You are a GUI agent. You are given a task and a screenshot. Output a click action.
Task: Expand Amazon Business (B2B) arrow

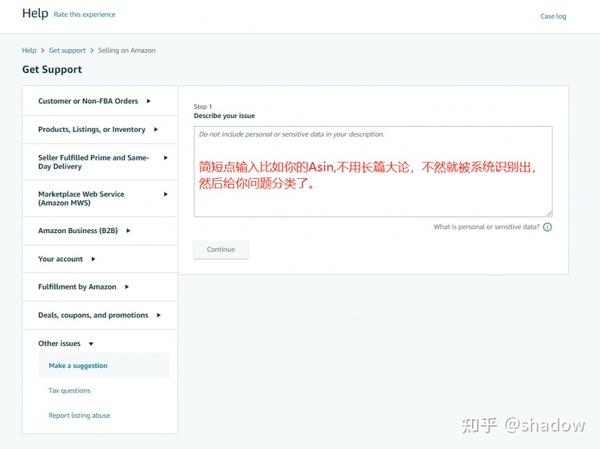tap(128, 230)
